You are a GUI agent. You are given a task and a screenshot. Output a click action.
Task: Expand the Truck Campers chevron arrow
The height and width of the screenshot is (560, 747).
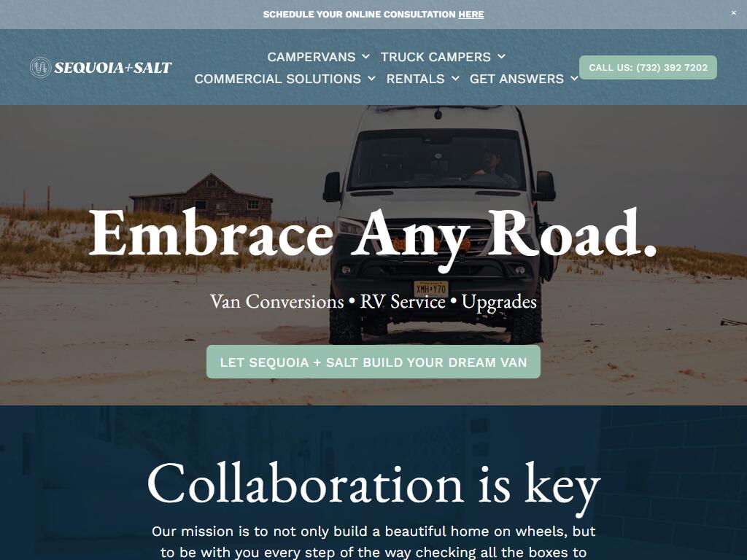point(502,57)
